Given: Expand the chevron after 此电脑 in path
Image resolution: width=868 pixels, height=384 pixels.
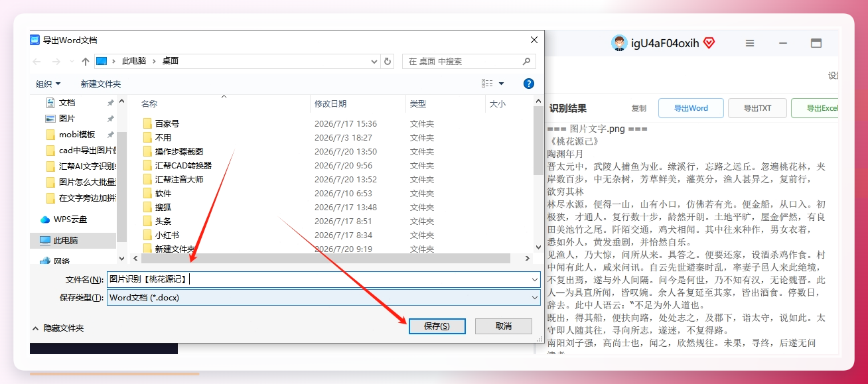Looking at the screenshot, I should point(154,61).
